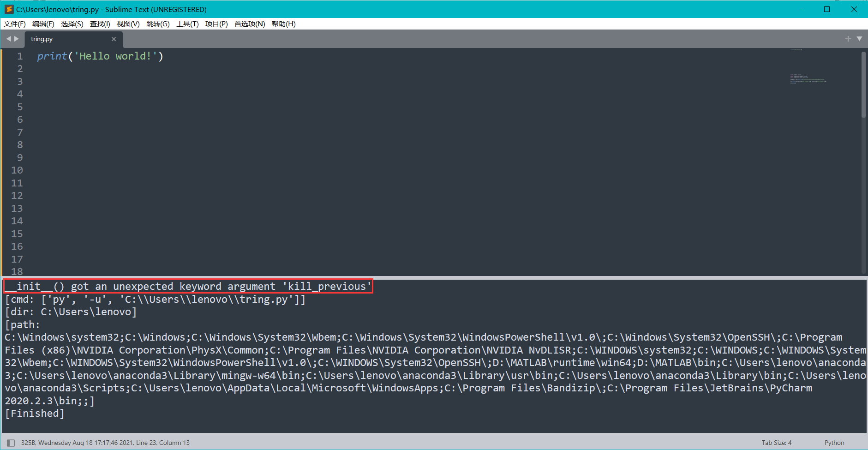Screen dimensions: 868x450
Task: Open the 文件(F) menu
Action: coord(14,24)
